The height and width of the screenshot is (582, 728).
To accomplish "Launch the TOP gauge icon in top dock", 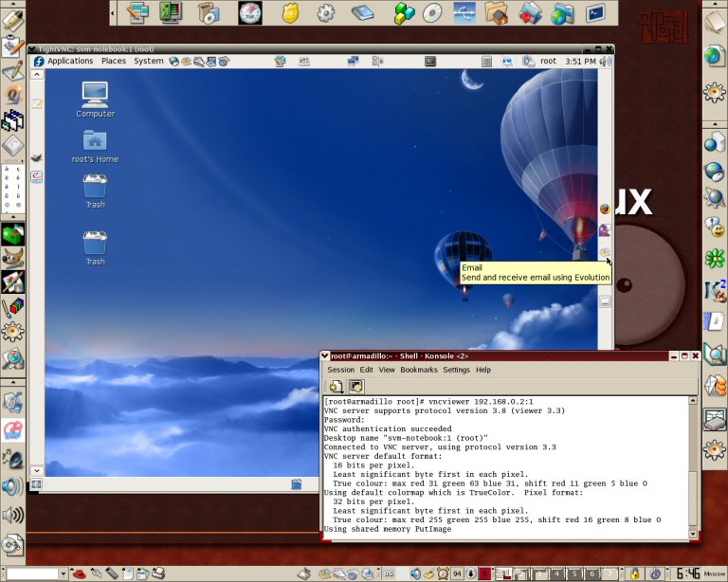I will (x=250, y=13).
